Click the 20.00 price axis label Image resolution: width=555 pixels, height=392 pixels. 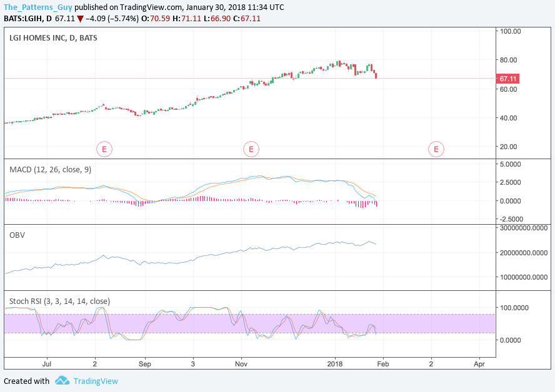(x=508, y=146)
